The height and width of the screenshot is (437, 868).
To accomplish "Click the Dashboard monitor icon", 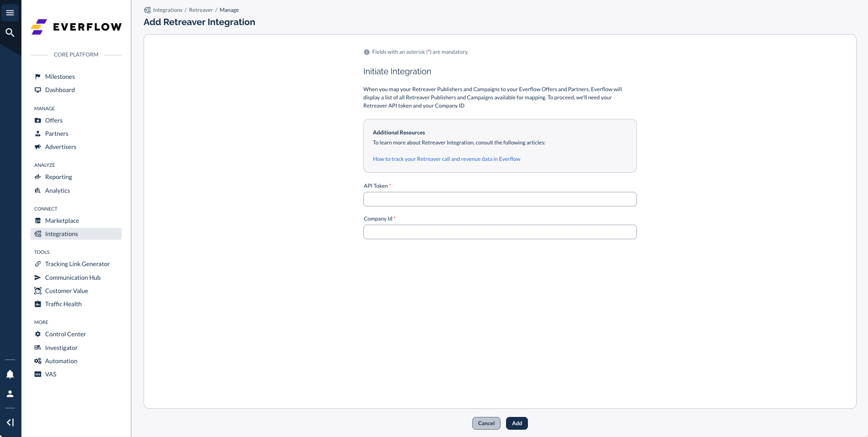I will (38, 90).
